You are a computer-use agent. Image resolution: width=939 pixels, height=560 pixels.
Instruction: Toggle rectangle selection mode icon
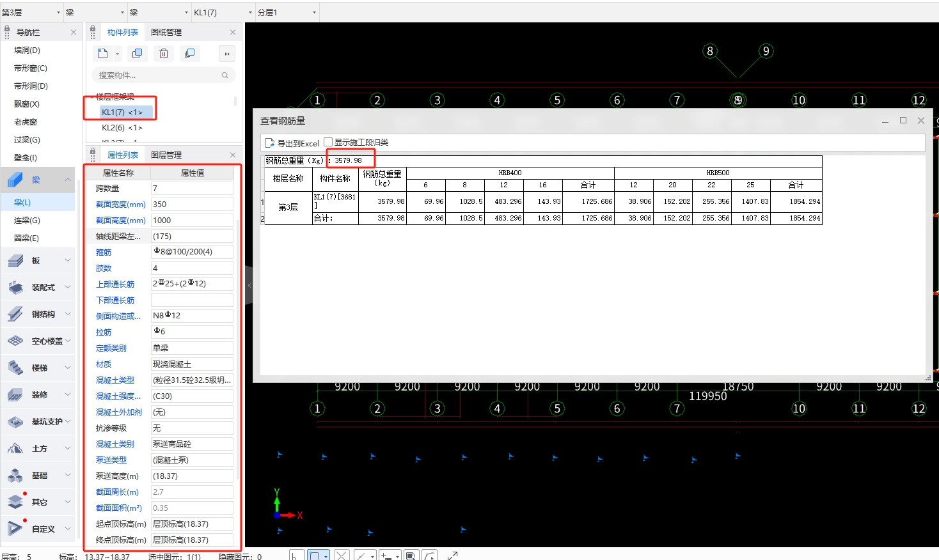tap(315, 556)
